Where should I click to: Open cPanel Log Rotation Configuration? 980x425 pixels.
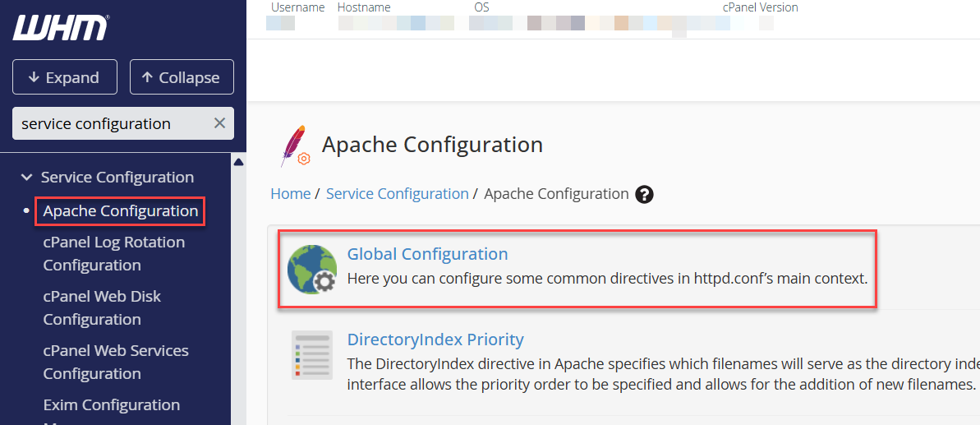[x=114, y=254]
